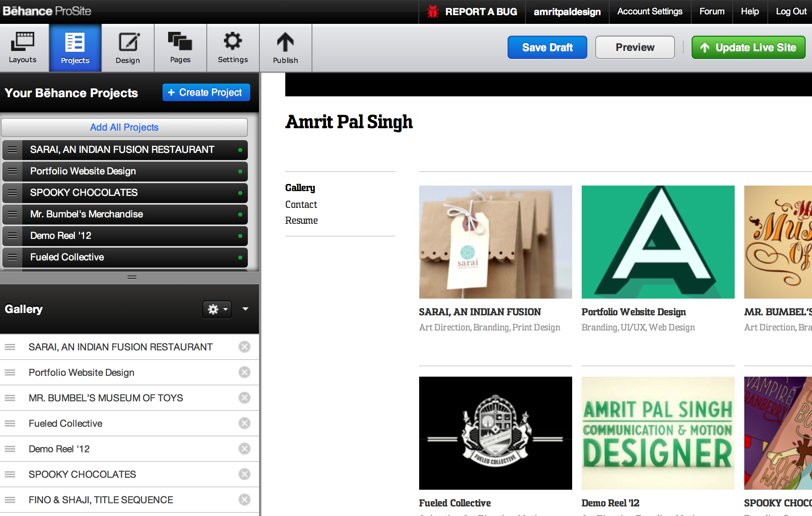
Task: Grab handle of SPOOKY CHOCOLATES in Gallery list
Action: [x=10, y=475]
